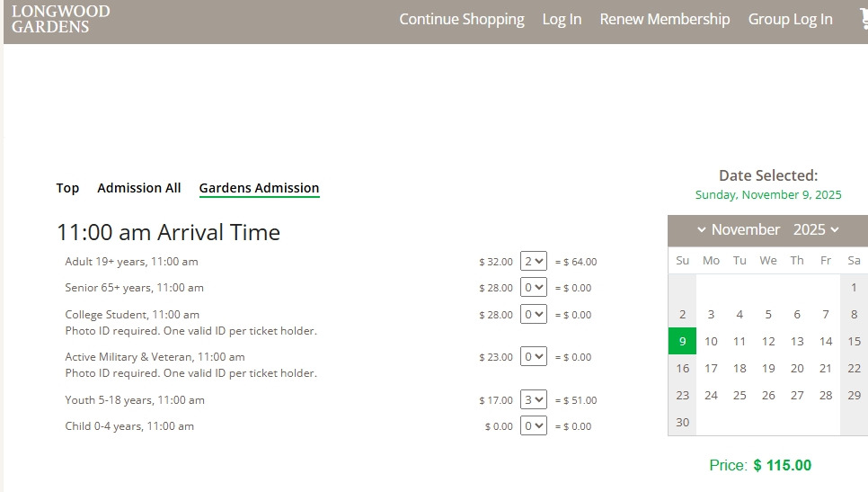This screenshot has width=868, height=492.
Task: Select November 1 on calendar
Action: tap(855, 288)
